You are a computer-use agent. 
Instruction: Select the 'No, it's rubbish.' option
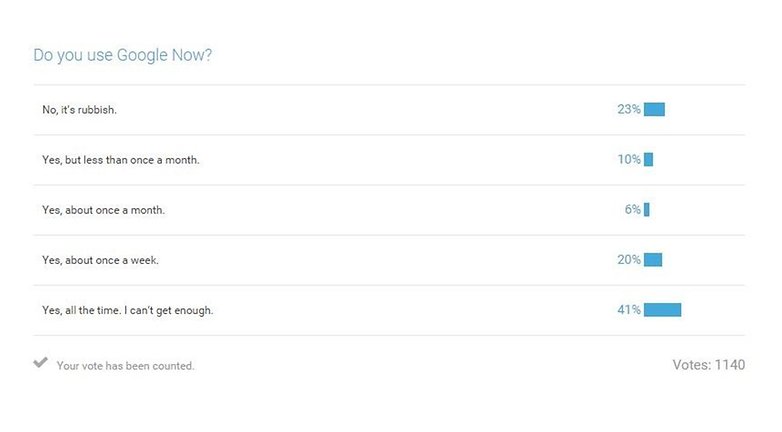389,110
